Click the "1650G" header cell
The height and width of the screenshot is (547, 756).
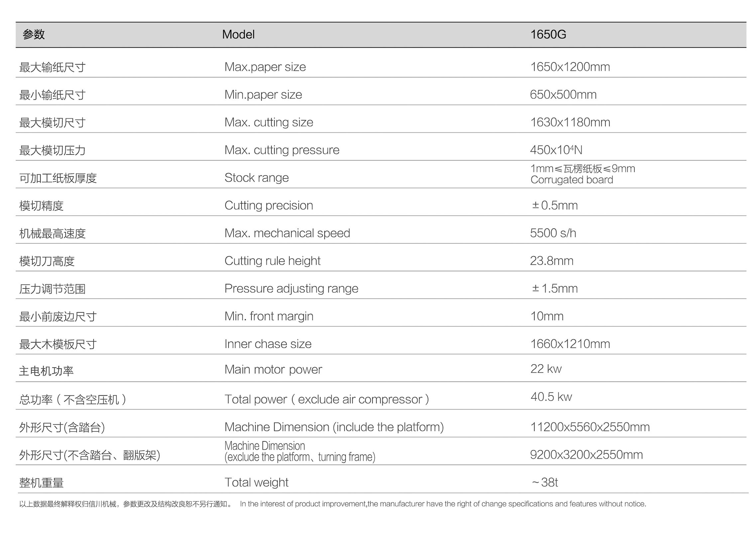point(548,35)
